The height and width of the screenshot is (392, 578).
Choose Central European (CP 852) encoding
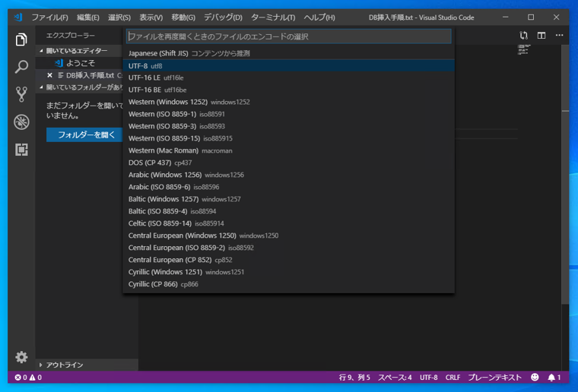pos(289,260)
